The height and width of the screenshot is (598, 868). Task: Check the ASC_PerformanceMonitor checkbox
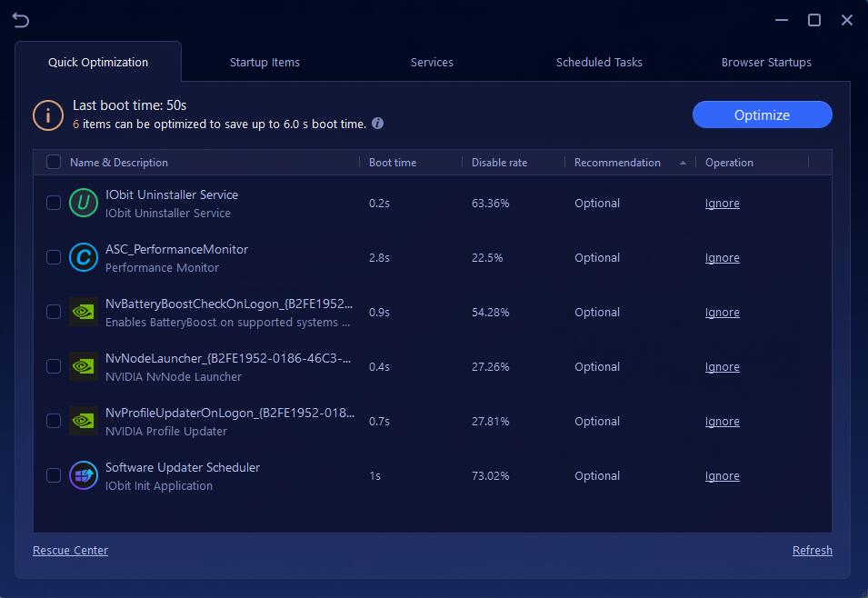[x=54, y=257]
